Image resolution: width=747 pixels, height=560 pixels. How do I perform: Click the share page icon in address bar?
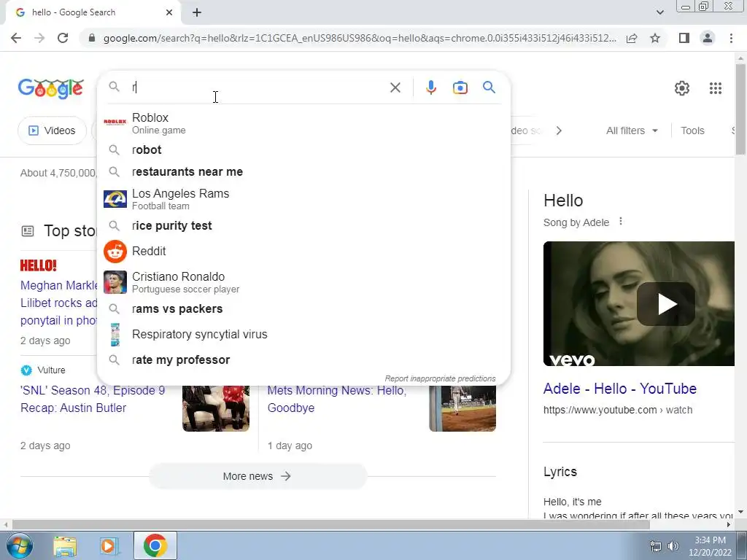point(632,38)
